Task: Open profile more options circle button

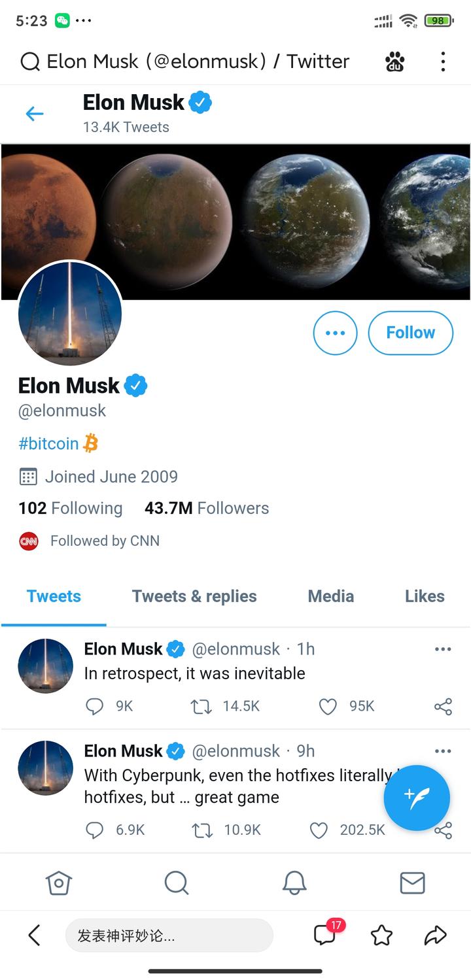Action: pyautogui.click(x=335, y=333)
